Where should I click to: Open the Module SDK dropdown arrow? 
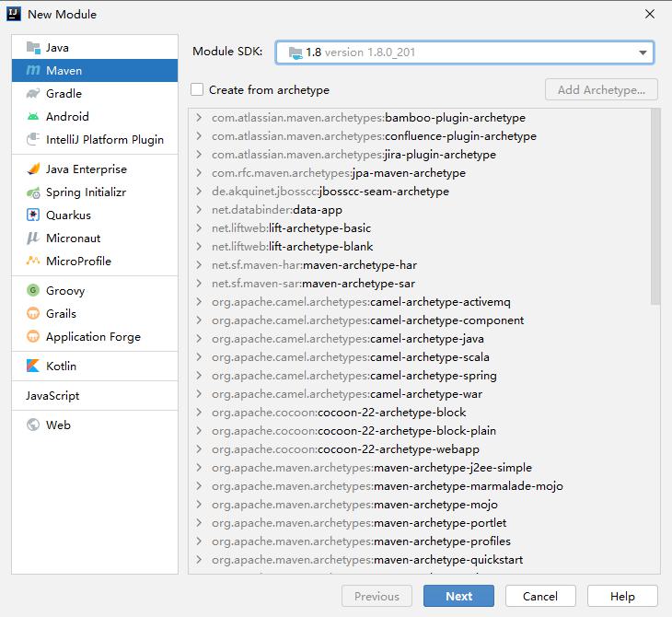pyautogui.click(x=643, y=52)
